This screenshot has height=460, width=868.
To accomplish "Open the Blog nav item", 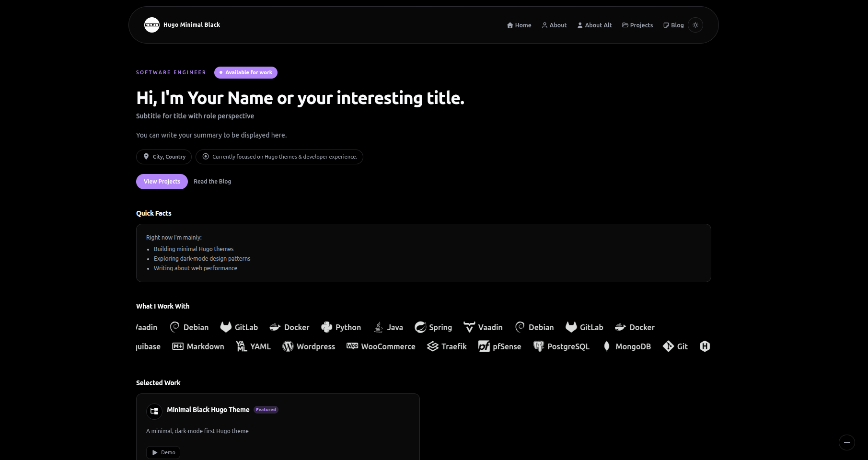I will click(673, 25).
